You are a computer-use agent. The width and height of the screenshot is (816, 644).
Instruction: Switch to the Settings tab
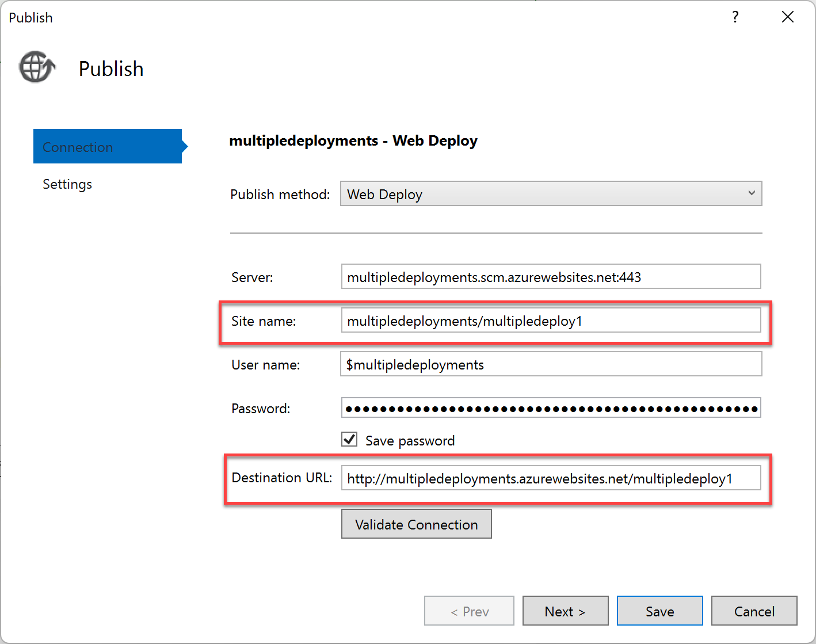[x=67, y=184]
